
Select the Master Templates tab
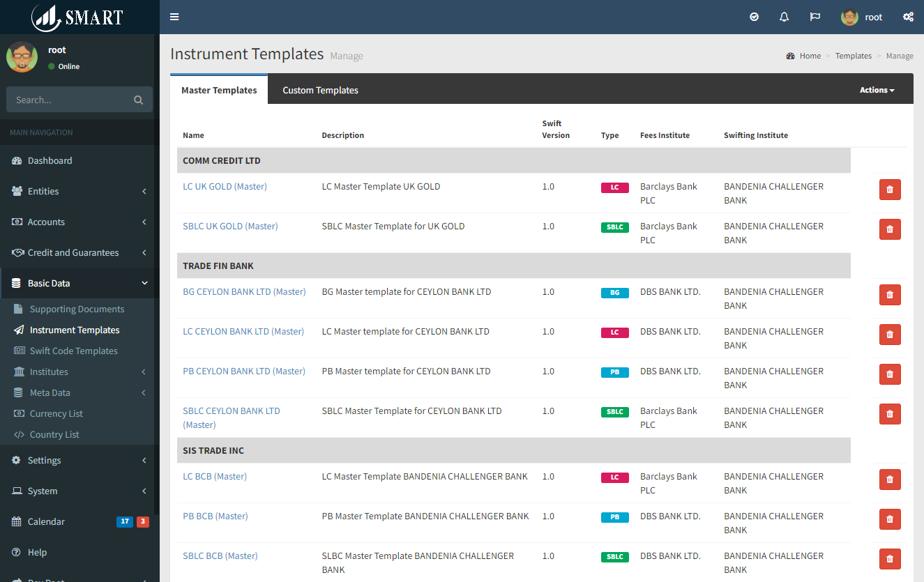pos(219,91)
